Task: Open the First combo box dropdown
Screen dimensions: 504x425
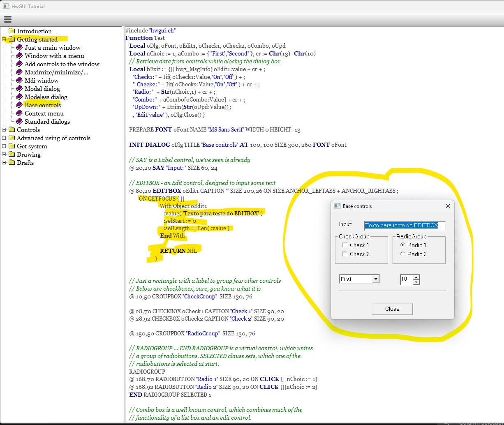Action: point(375,279)
